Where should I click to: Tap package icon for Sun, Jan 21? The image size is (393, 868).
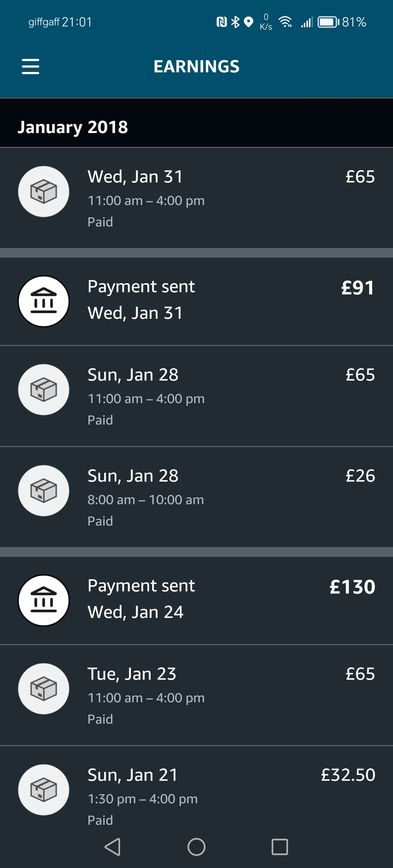pyautogui.click(x=44, y=790)
